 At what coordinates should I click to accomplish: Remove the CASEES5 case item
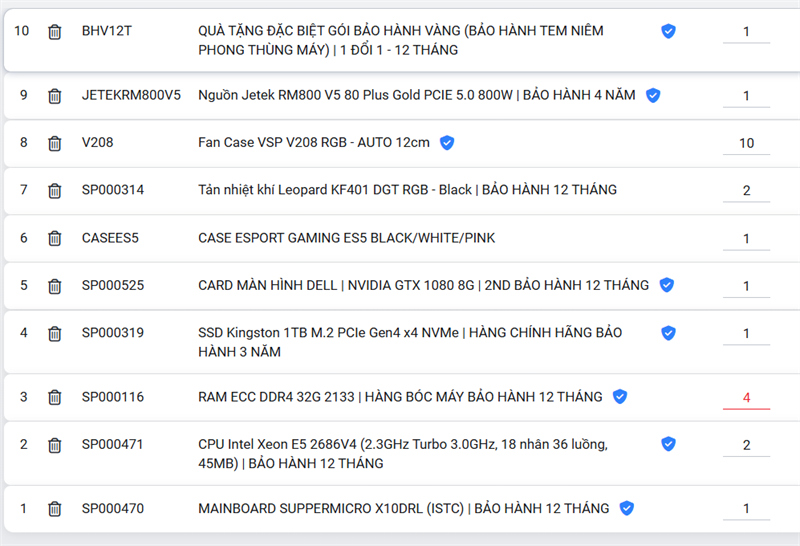point(55,239)
